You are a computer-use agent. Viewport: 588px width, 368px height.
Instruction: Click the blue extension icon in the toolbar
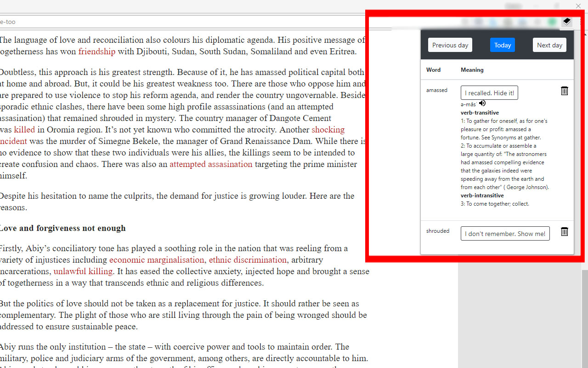(x=492, y=22)
